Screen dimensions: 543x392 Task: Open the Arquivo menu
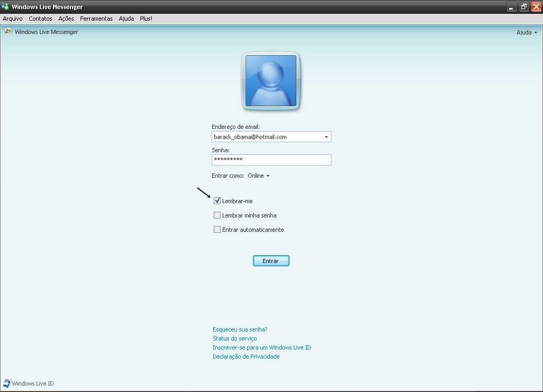tap(13, 19)
